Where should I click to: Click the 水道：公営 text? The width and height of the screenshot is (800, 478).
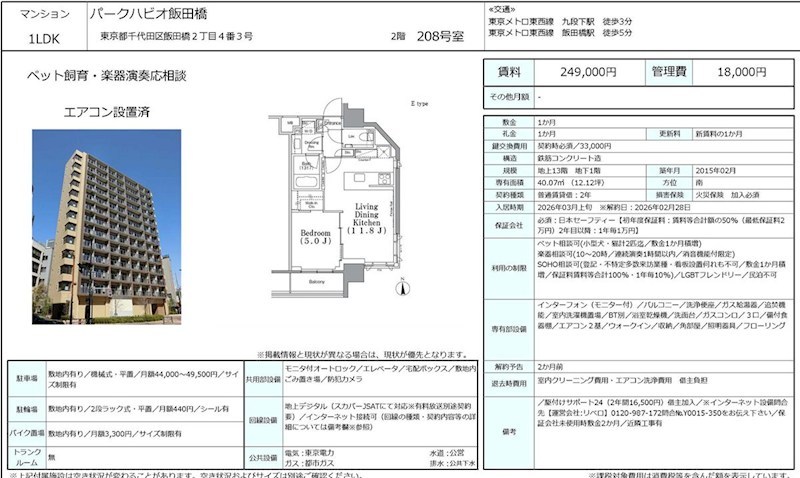446,453
